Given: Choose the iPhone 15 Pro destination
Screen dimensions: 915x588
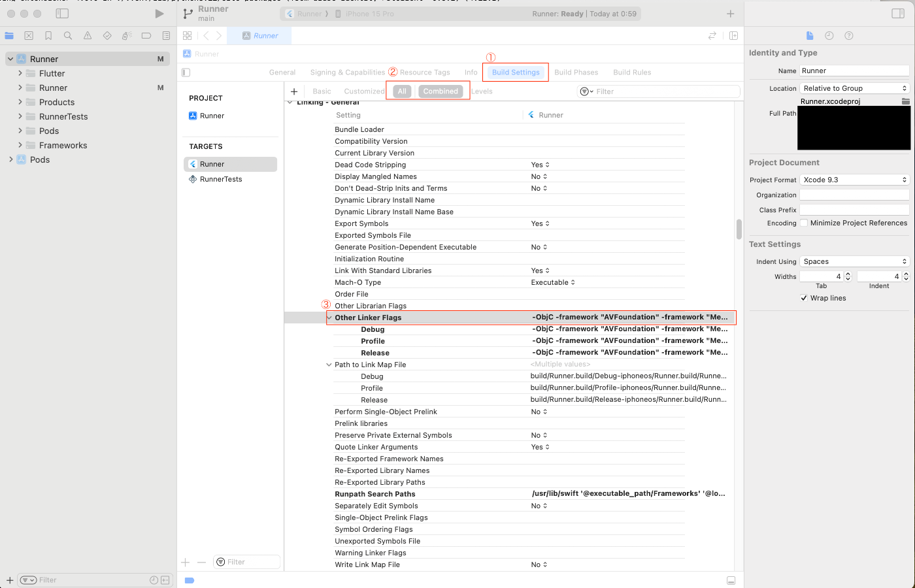Looking at the screenshot, I should [x=365, y=14].
